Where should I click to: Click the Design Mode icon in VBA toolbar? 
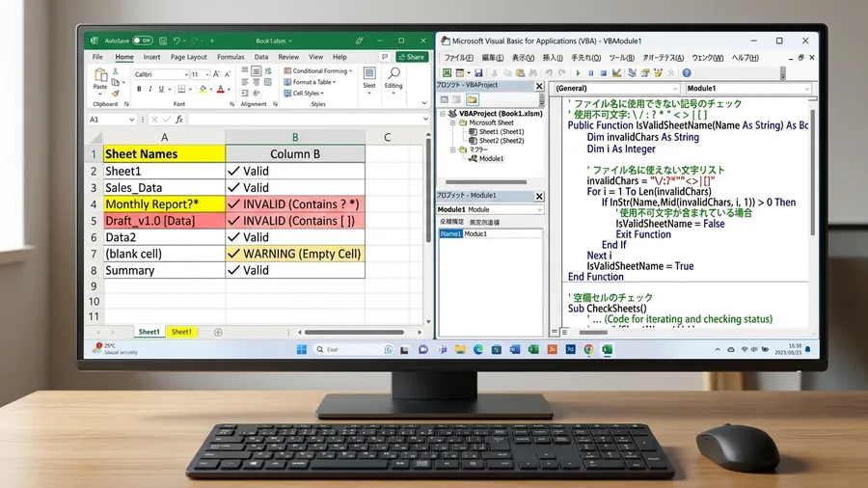(616, 72)
